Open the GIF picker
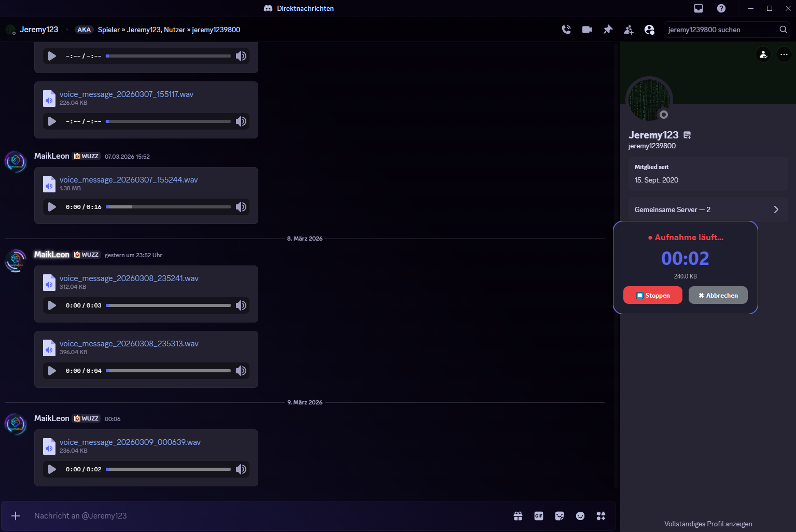This screenshot has height=532, width=796. coord(539,516)
